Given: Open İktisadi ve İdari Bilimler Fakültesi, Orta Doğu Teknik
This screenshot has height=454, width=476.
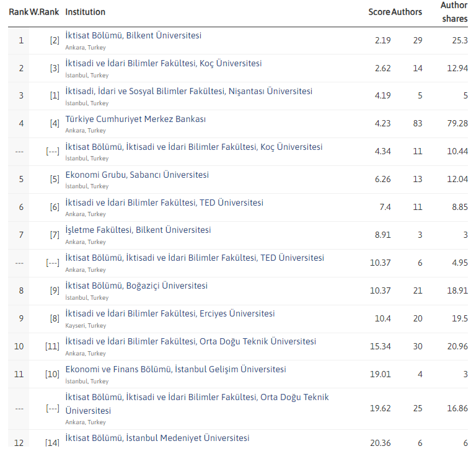Looking at the screenshot, I should point(191,341).
